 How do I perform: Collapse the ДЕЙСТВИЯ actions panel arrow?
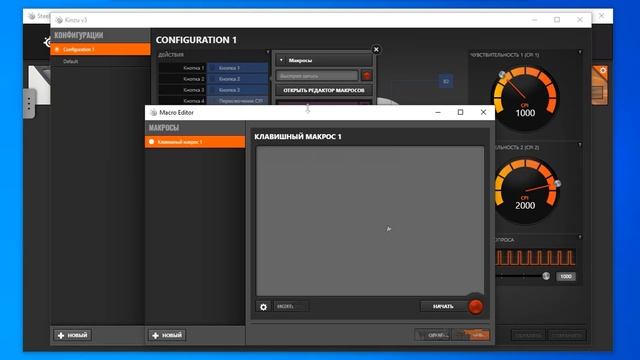pos(268,52)
